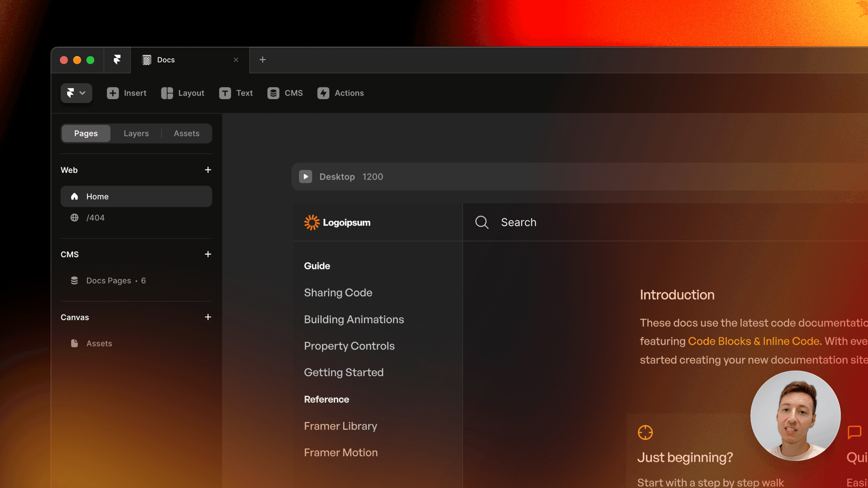Select the Layout tool icon

tap(167, 93)
